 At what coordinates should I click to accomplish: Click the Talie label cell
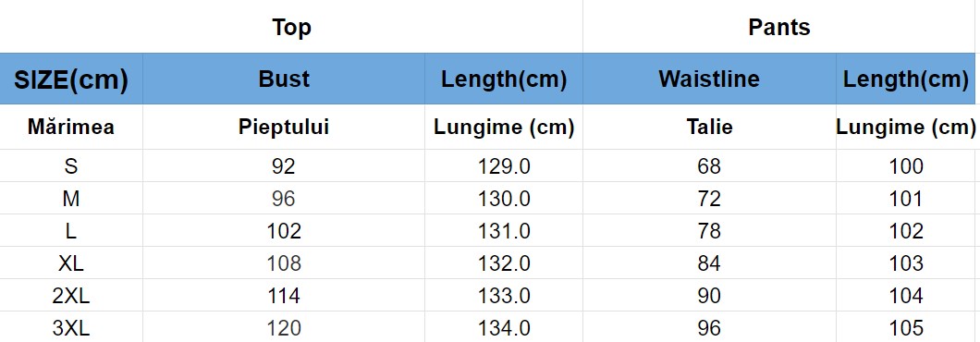[709, 127]
